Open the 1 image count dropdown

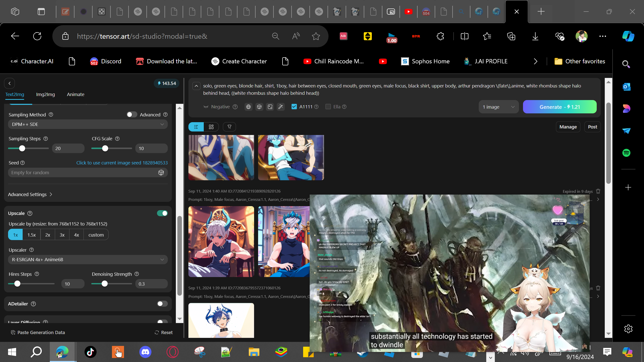pyautogui.click(x=499, y=107)
